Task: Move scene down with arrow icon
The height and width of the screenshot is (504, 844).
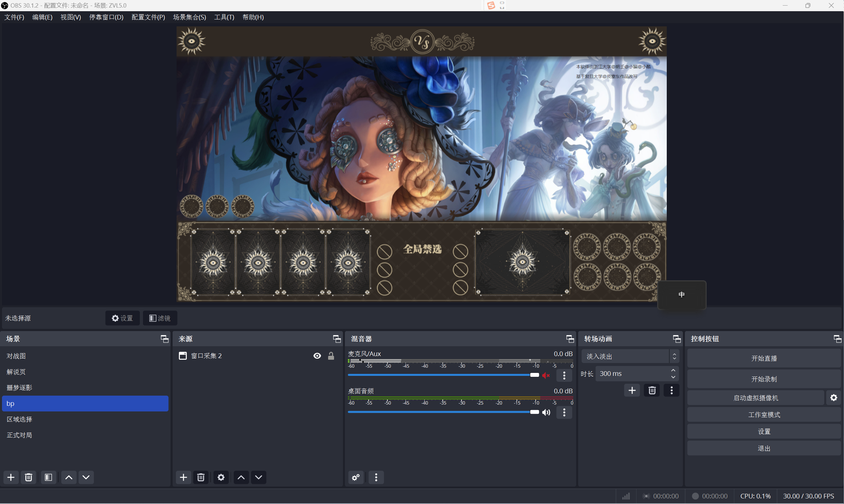Action: 86,477
